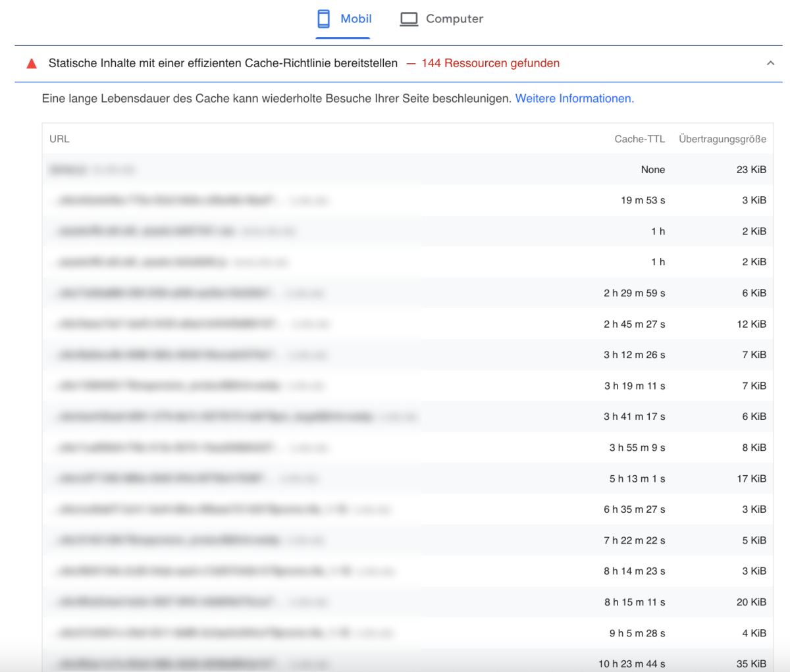Screen dimensions: 790x672
Task: Select the 3 h 41 m 17 s cell
Action: [x=635, y=417]
